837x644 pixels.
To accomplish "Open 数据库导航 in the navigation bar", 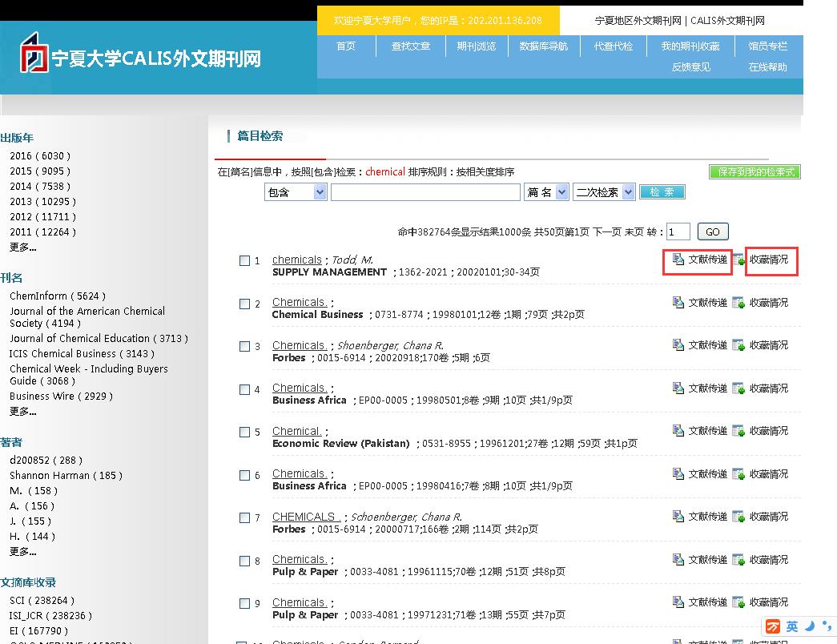I will point(543,46).
